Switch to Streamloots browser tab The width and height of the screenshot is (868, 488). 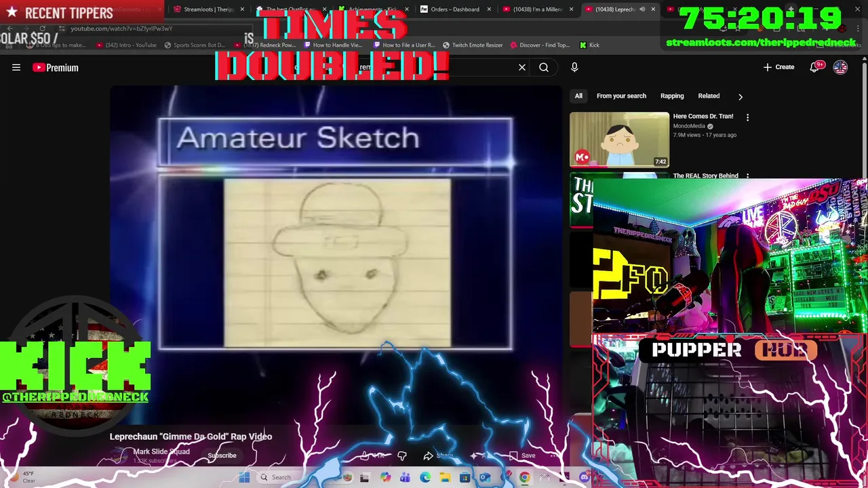click(208, 9)
